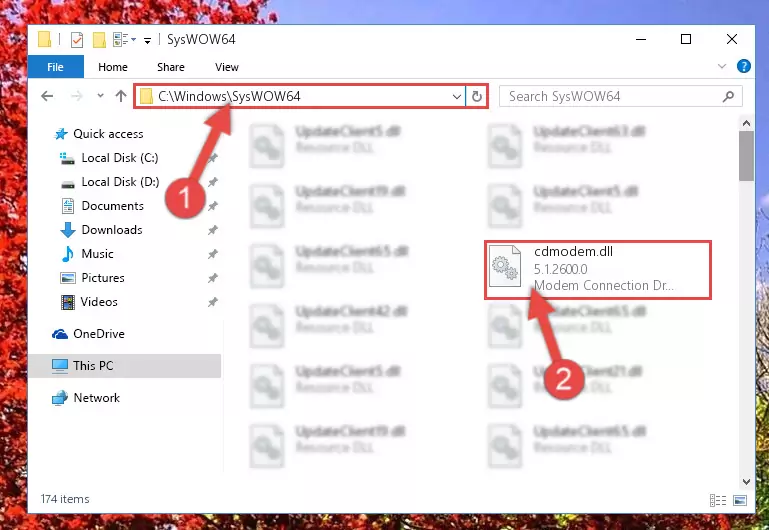Click the address bar folder icon
The image size is (769, 530).
point(146,96)
